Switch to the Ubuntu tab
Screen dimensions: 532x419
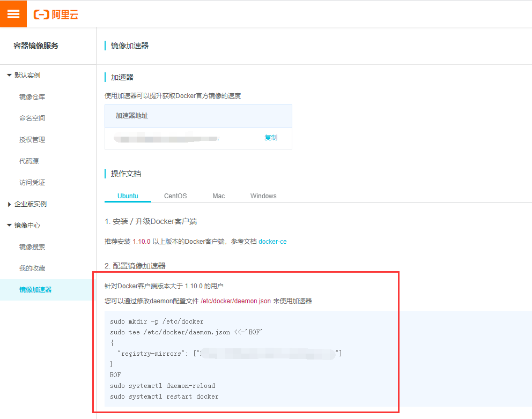pos(128,196)
